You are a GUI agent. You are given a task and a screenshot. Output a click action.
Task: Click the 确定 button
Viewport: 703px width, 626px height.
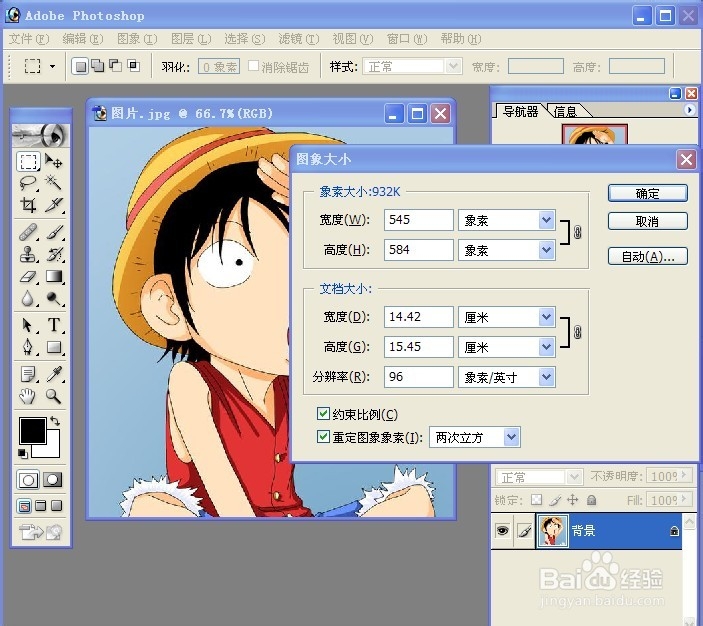click(x=647, y=193)
